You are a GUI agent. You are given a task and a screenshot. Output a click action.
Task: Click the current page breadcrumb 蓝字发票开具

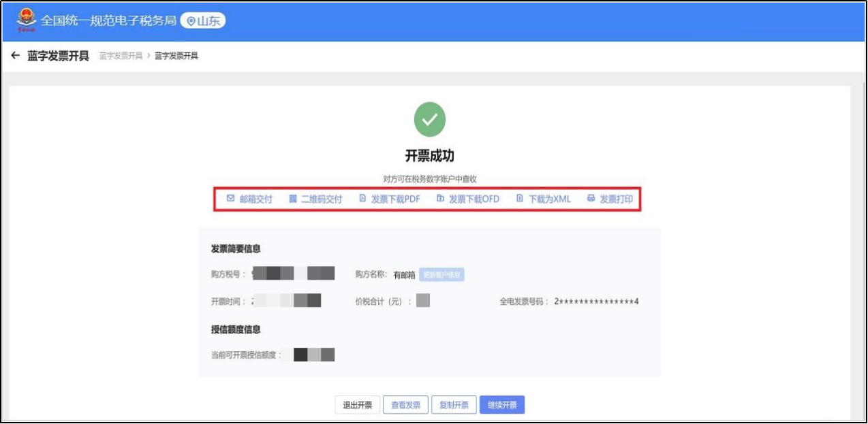click(176, 56)
